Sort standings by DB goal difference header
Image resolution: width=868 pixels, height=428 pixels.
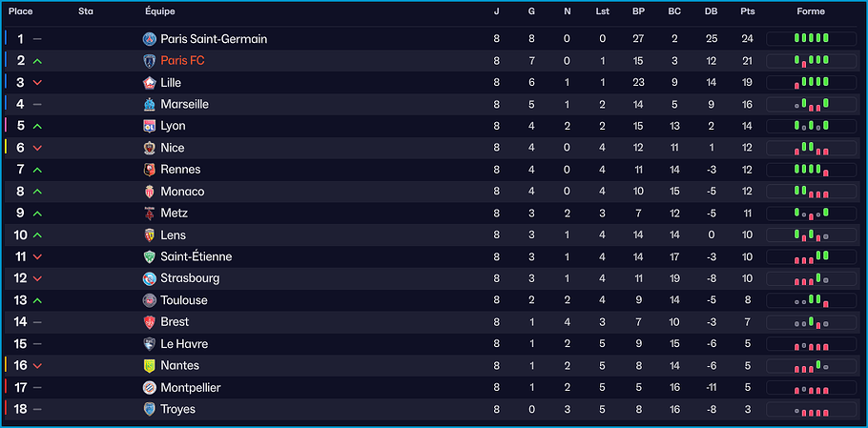711,11
